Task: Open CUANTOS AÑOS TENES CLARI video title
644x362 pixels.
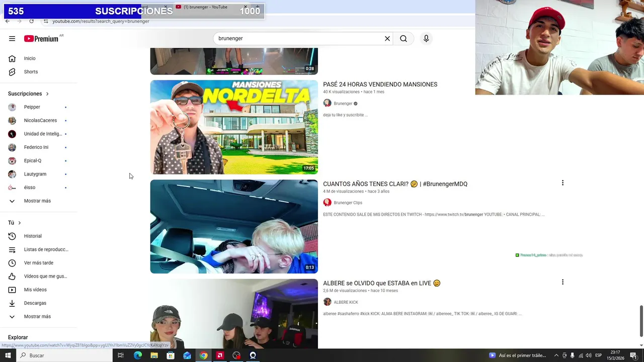Action: pos(395,184)
